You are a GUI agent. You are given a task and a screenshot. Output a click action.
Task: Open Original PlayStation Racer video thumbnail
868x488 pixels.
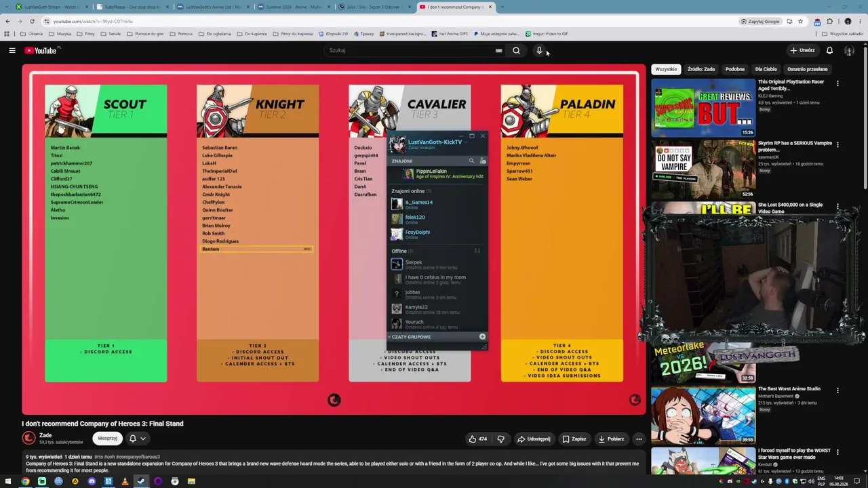pyautogui.click(x=703, y=108)
